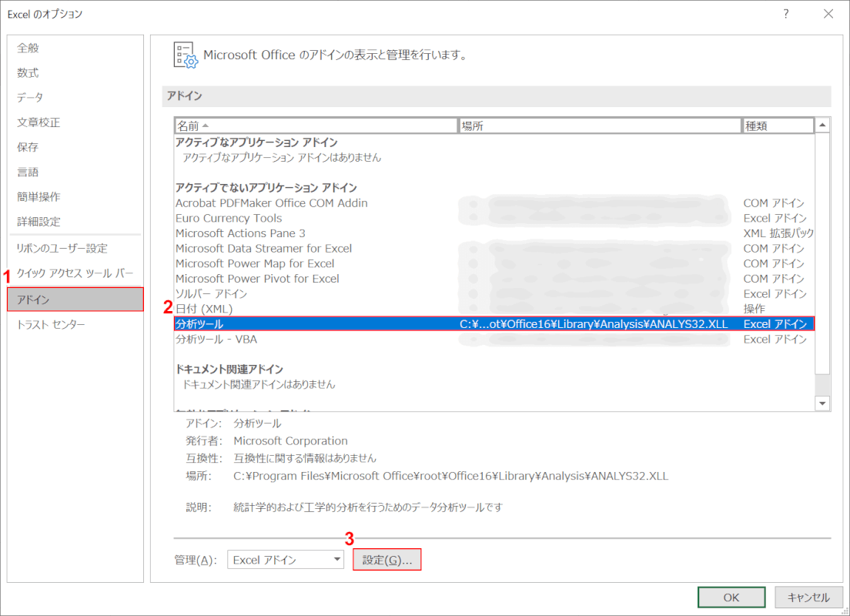Image resolution: width=850 pixels, height=616 pixels.
Task: Select the ソルバー アドイン list entry
Action: pos(212,293)
